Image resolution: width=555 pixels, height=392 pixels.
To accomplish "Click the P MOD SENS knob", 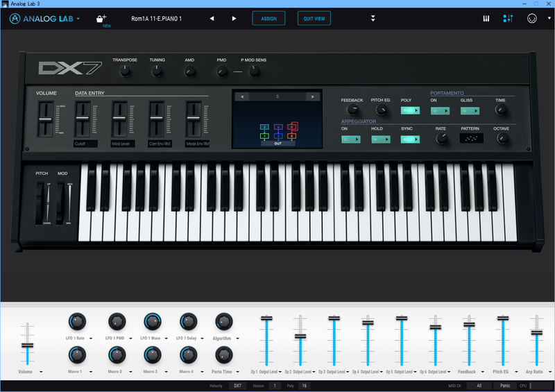I will pyautogui.click(x=254, y=71).
